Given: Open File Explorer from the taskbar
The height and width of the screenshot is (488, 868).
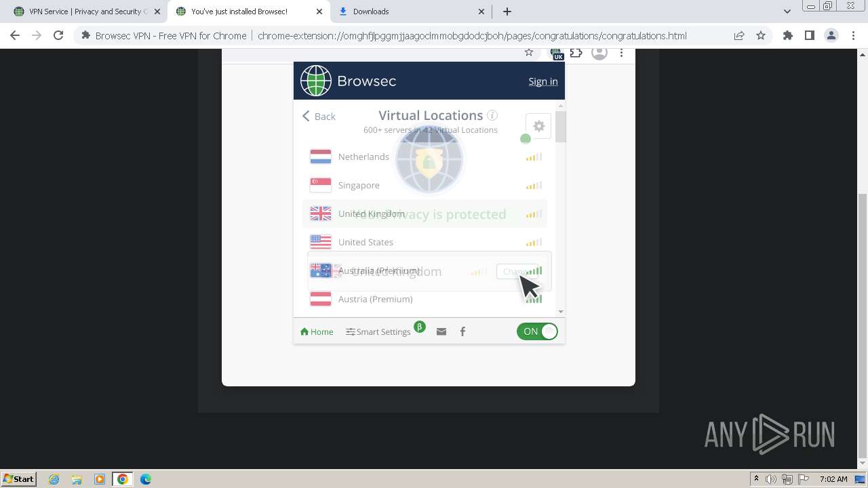Looking at the screenshot, I should coord(77,479).
